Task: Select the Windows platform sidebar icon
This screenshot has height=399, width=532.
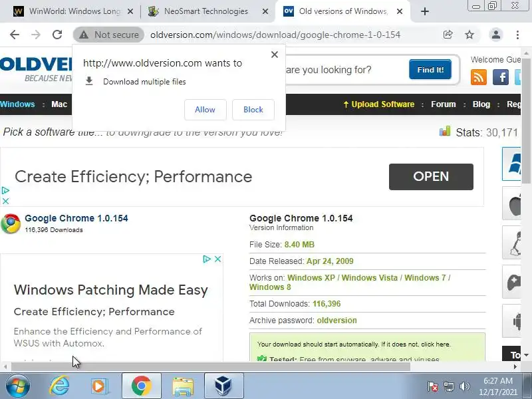Action: (511, 164)
